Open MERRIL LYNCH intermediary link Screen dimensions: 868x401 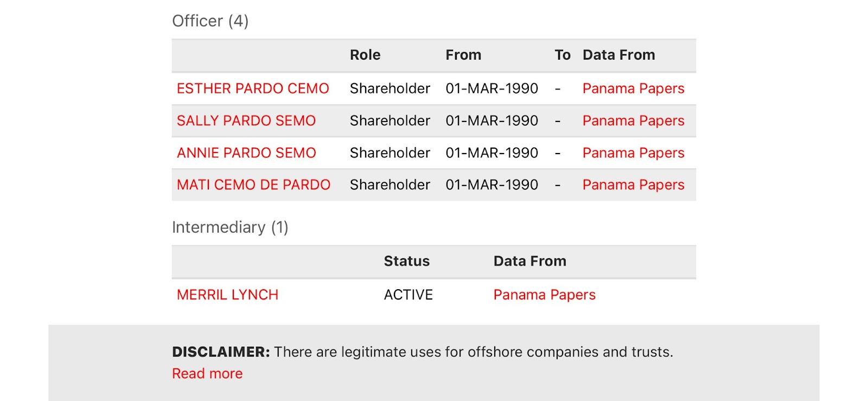click(x=227, y=295)
